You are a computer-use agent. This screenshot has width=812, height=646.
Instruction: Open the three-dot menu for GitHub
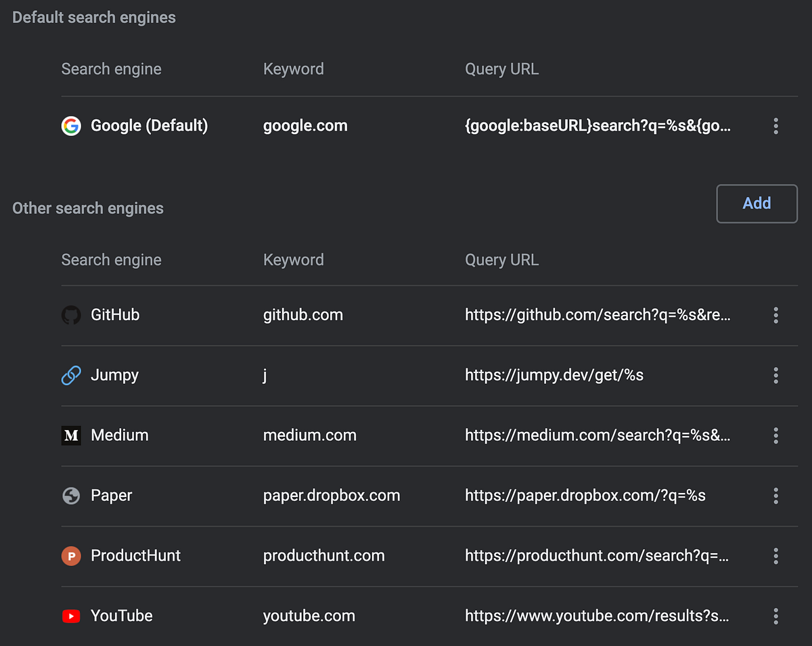(775, 315)
